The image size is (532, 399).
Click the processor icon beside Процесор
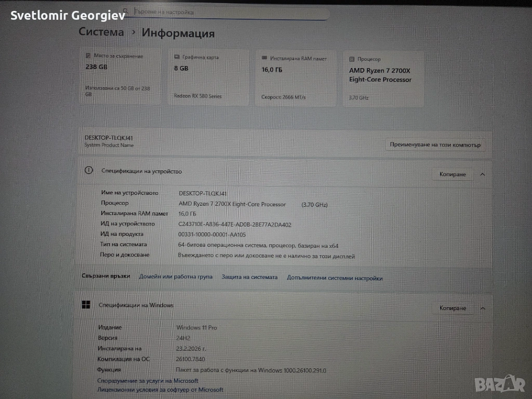point(352,59)
